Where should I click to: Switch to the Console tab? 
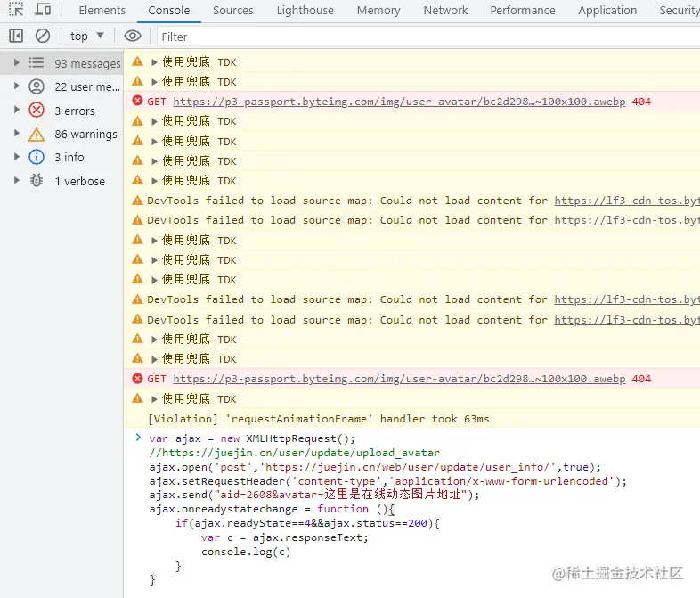(x=168, y=11)
